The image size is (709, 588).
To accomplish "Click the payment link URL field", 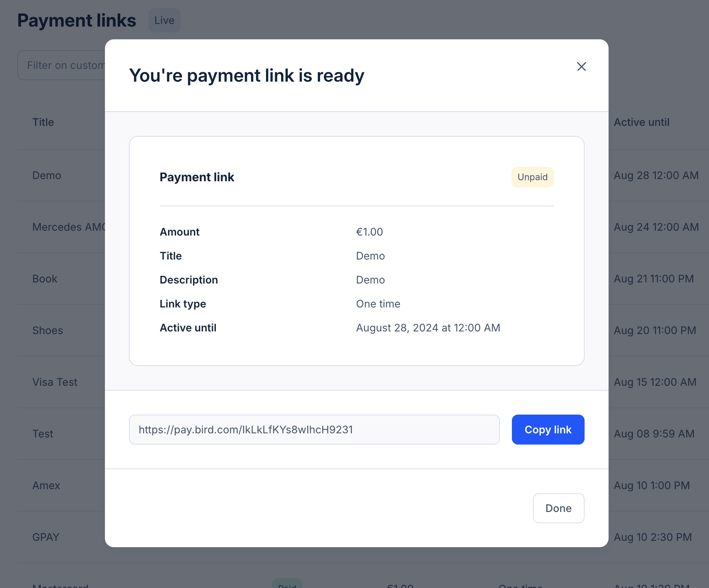I will click(314, 430).
